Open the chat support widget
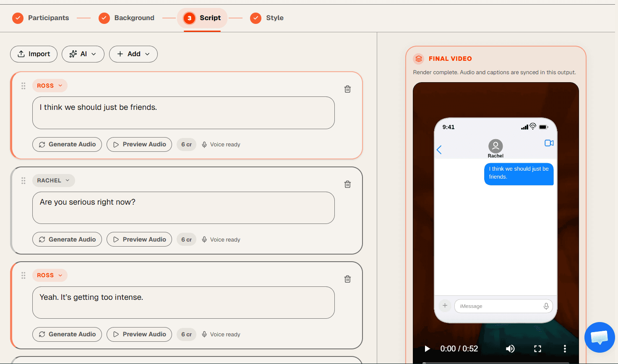This screenshot has height=364, width=618. pos(600,337)
